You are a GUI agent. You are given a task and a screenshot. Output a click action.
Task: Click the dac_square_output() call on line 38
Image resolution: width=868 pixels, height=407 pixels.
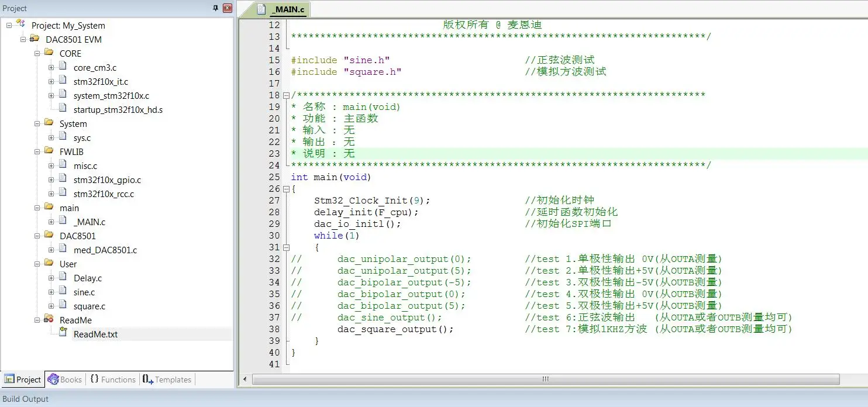pos(395,329)
